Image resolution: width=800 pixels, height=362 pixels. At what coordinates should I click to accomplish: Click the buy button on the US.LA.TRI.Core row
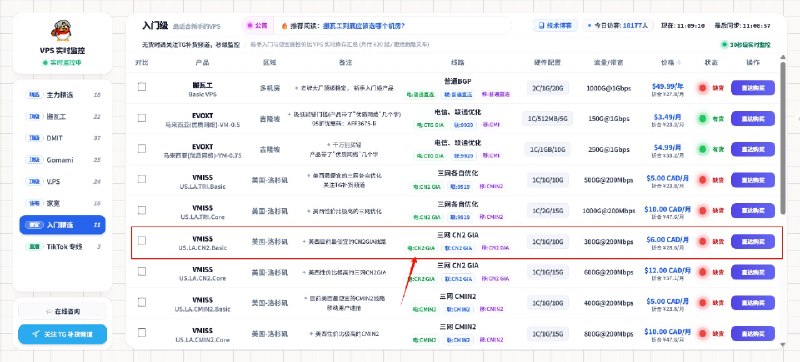[753, 211]
